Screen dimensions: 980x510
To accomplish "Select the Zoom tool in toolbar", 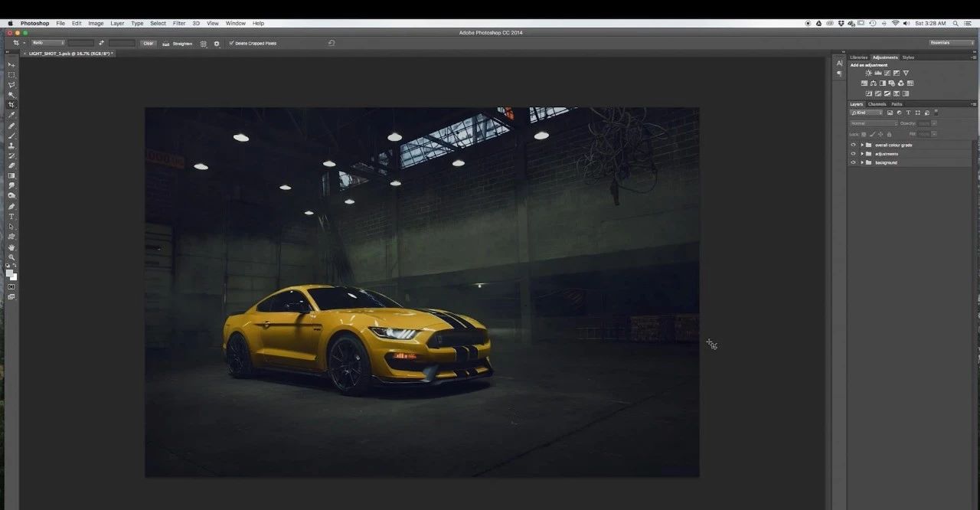I will (11, 257).
